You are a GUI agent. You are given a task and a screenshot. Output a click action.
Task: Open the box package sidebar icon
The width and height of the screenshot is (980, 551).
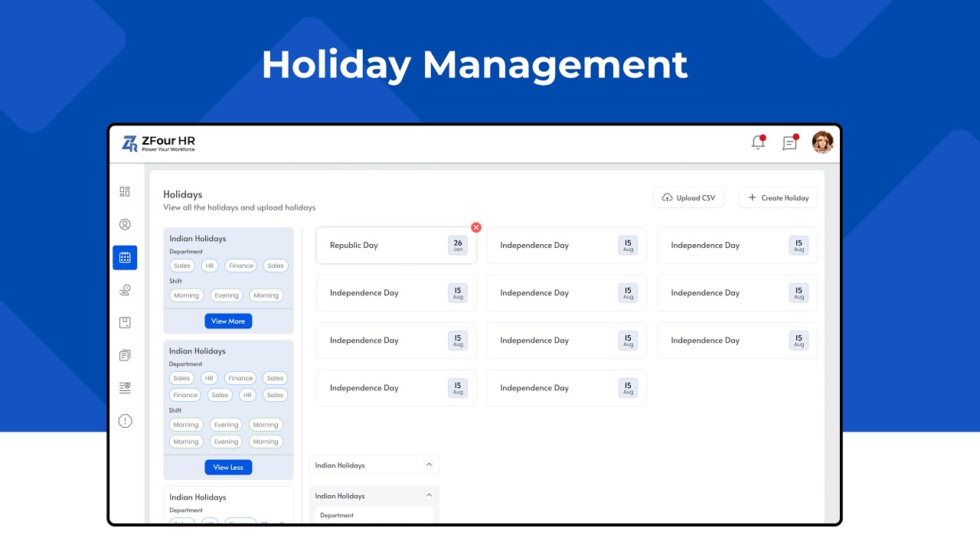[125, 323]
